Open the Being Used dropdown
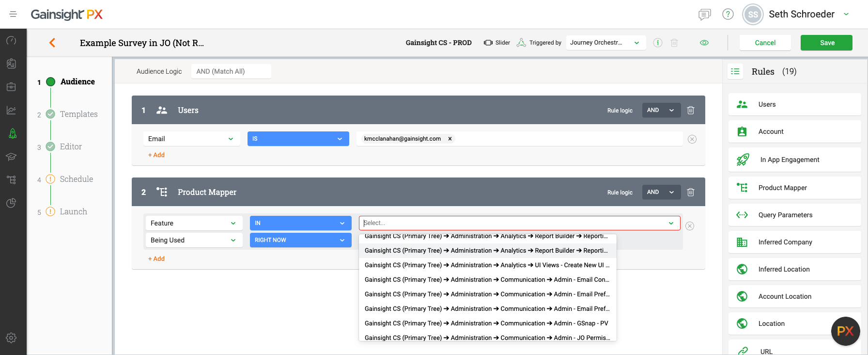Image resolution: width=868 pixels, height=355 pixels. [194, 240]
